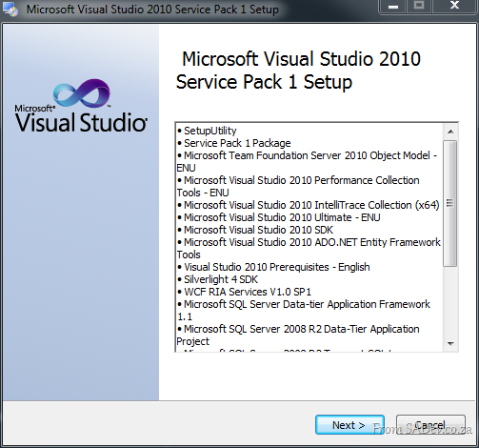Click the Next > button
This screenshot has width=479, height=448.
pyautogui.click(x=349, y=424)
